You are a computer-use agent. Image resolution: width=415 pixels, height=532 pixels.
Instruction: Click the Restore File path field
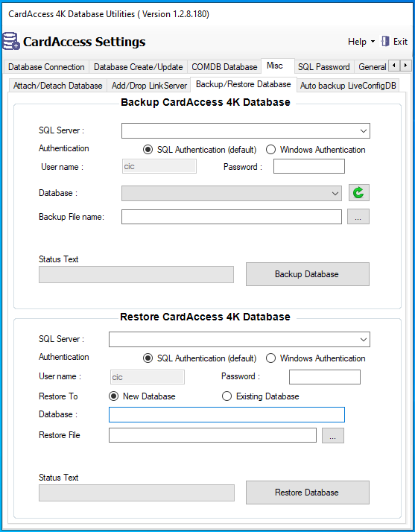[x=212, y=435]
